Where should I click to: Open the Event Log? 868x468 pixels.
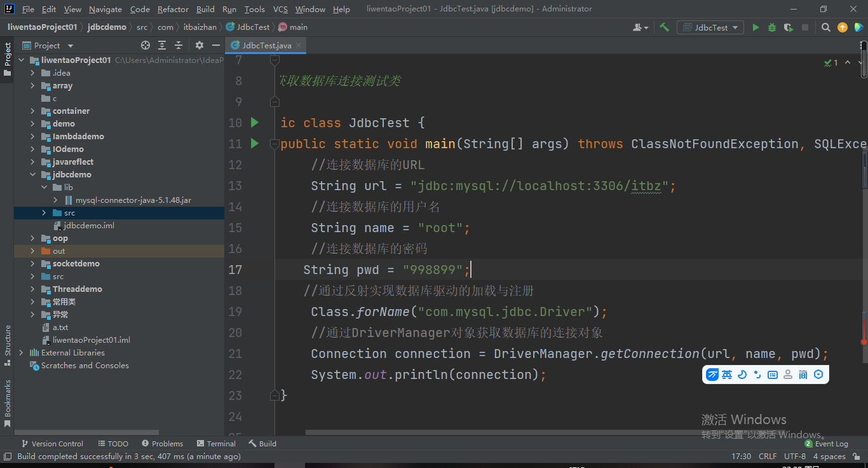[x=827, y=443]
